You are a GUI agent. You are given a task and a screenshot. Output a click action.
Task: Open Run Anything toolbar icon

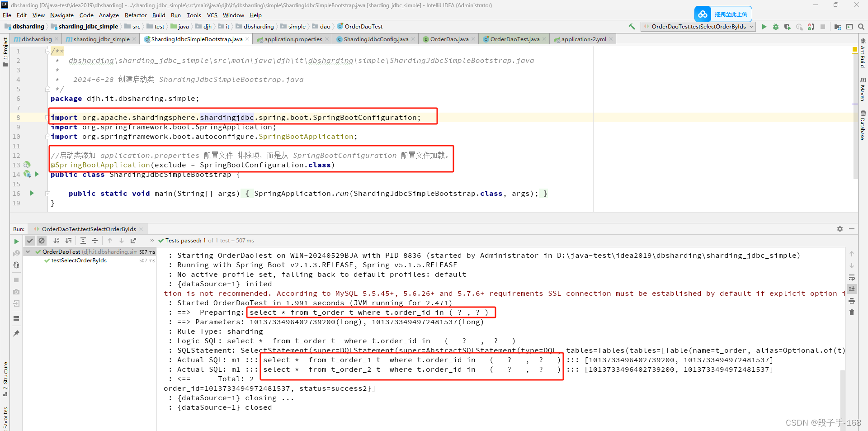(x=849, y=27)
